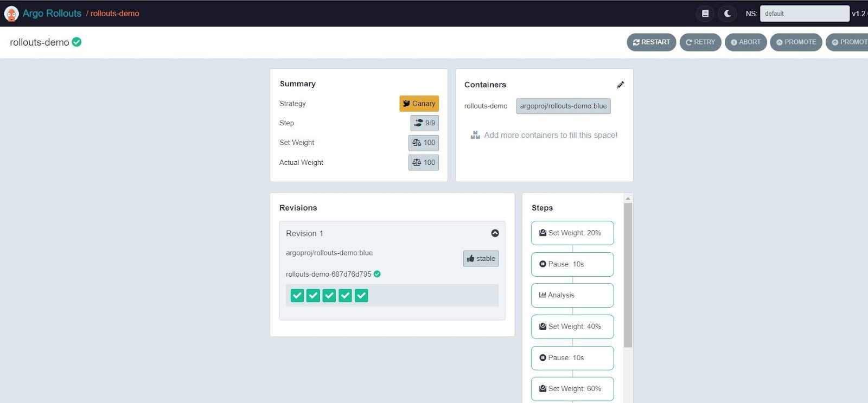This screenshot has width=868, height=403.
Task: Click the Canary strategy badge
Action: [x=419, y=104]
